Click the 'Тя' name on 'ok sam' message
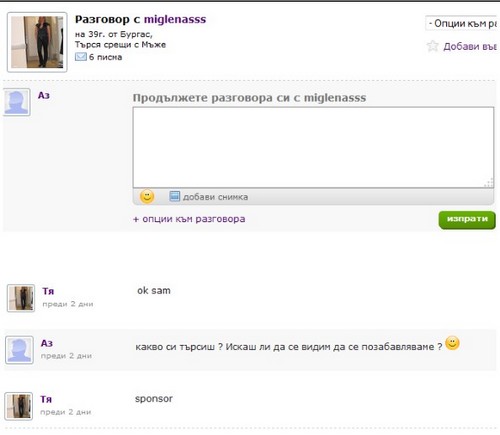 tap(48, 291)
